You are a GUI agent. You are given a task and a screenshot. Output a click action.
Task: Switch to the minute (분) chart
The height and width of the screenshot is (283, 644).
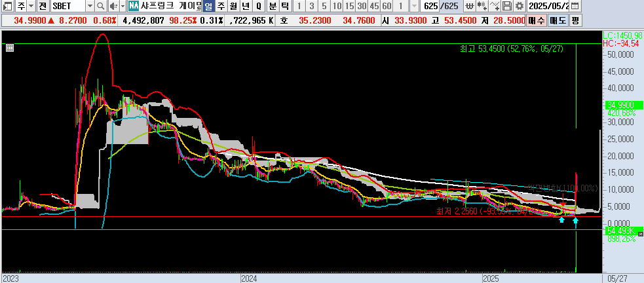pos(273,6)
